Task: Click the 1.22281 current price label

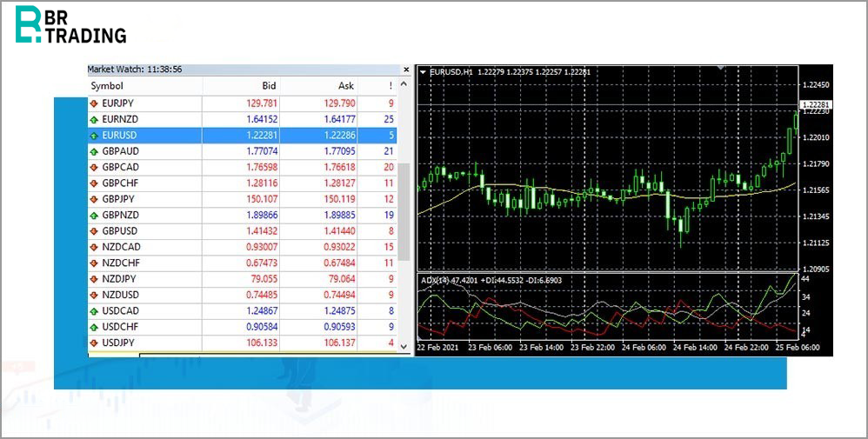Action: (x=816, y=104)
